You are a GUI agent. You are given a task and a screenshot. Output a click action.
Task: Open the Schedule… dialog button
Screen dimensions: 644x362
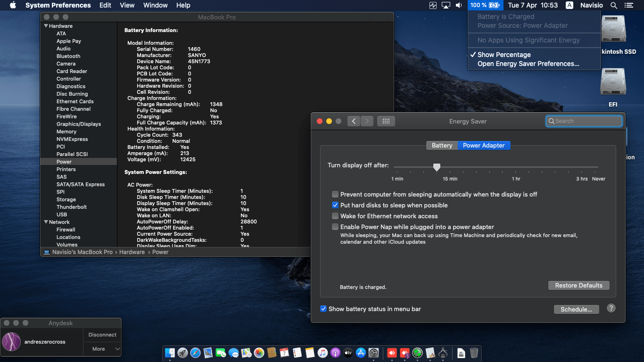(x=576, y=309)
